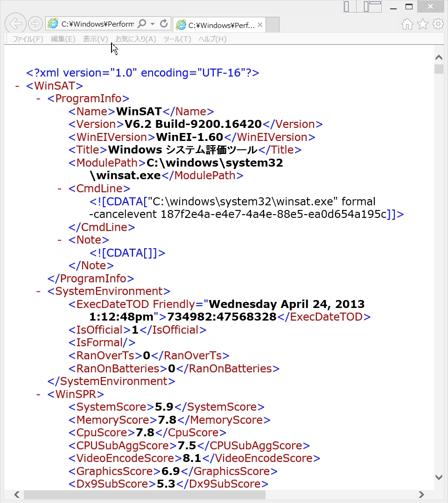Close the C:¥Windows¥Perf... tab
The width and height of the screenshot is (448, 503).
coord(260,25)
